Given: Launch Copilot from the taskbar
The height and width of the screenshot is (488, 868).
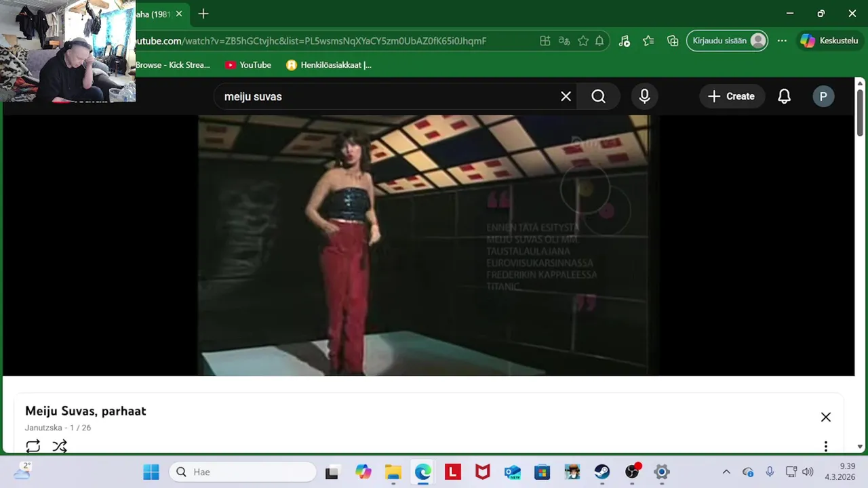Looking at the screenshot, I should pos(363,472).
